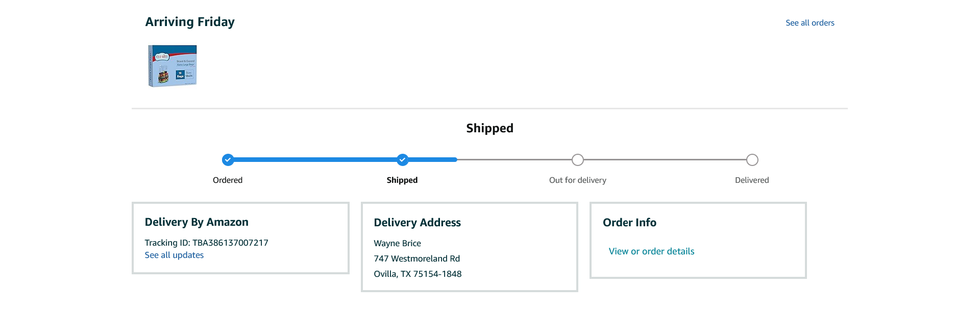The height and width of the screenshot is (332, 980).
Task: Click the Order Info heading
Action: (629, 223)
